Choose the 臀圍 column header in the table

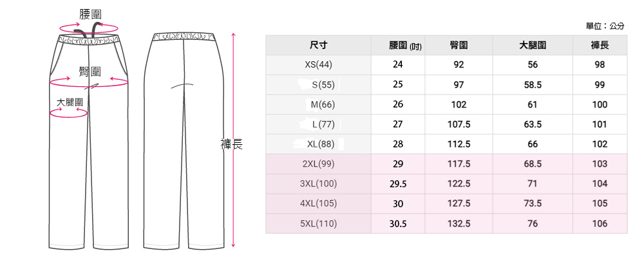pos(459,45)
